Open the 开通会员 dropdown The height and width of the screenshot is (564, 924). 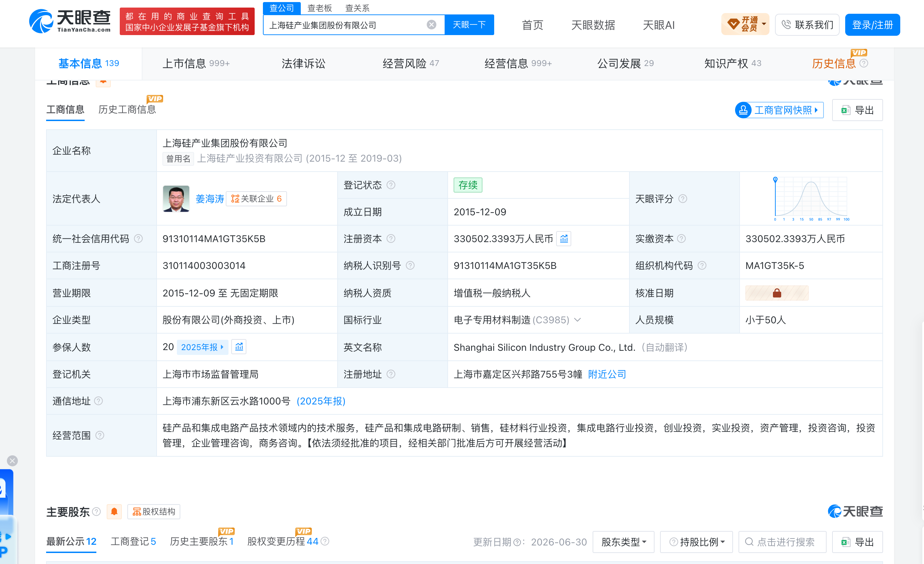(745, 25)
